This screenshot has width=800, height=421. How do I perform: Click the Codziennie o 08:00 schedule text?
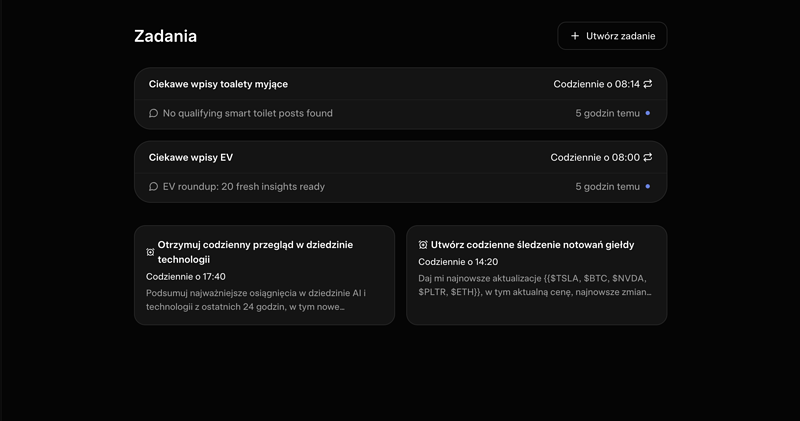595,157
